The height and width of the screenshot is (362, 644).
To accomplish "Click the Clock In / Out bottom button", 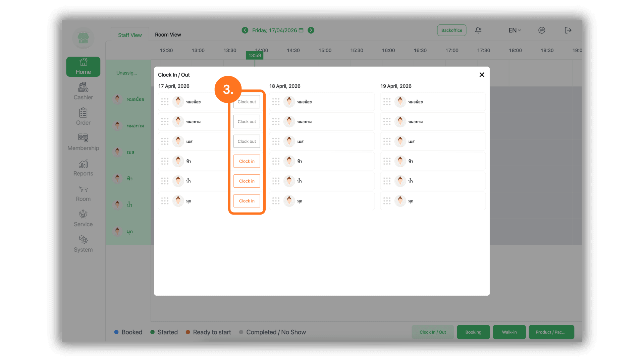I will click(433, 332).
